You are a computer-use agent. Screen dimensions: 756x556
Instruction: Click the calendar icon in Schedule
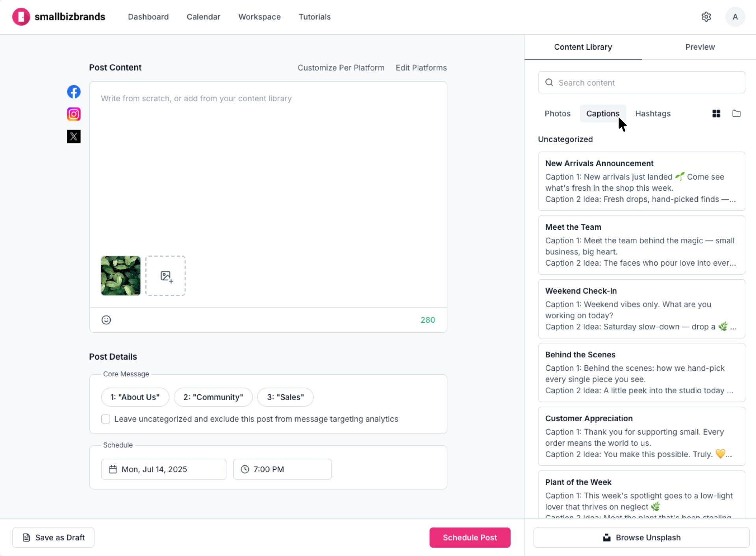[113, 469]
